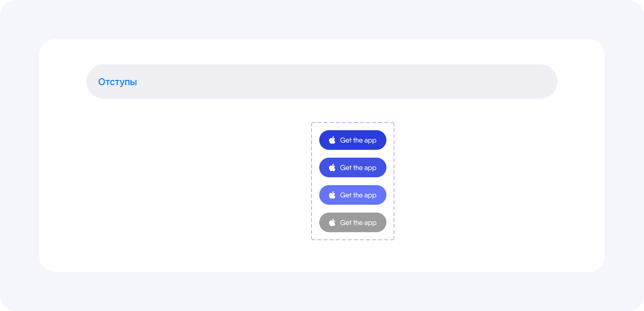Click the gray disabled Get the app button
This screenshot has width=644, height=311.
[353, 222]
